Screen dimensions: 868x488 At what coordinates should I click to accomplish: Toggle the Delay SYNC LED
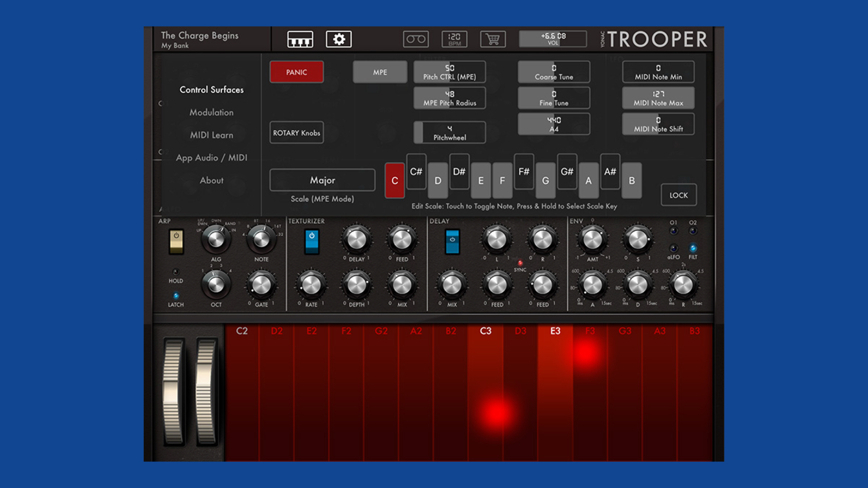(x=520, y=263)
